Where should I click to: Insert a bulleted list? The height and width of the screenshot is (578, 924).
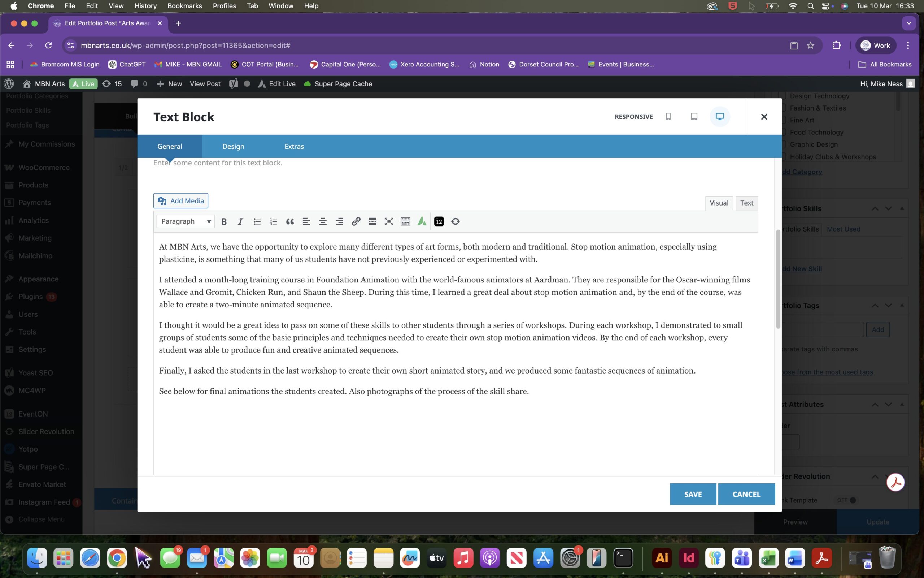[257, 221]
